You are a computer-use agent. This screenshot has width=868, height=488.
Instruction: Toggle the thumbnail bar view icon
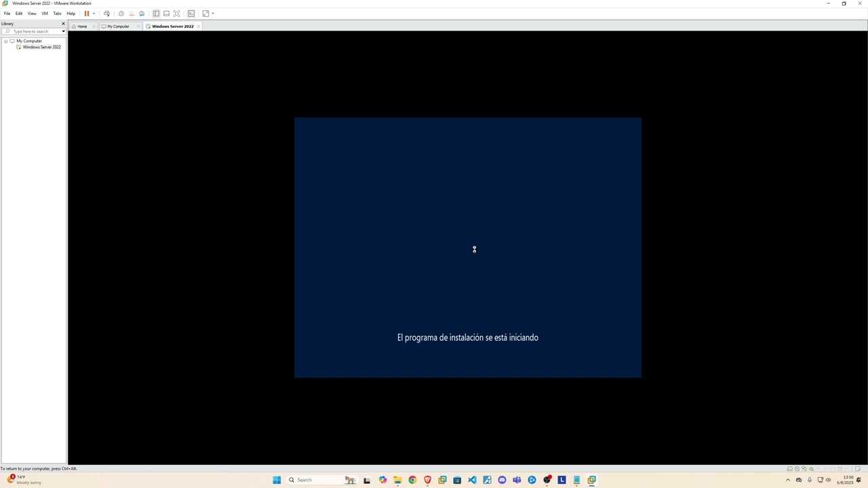[166, 14]
